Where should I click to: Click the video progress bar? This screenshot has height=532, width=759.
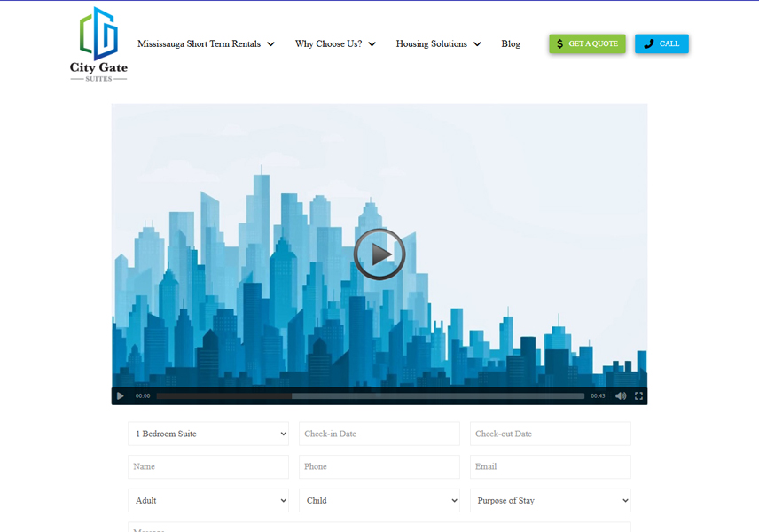[371, 396]
